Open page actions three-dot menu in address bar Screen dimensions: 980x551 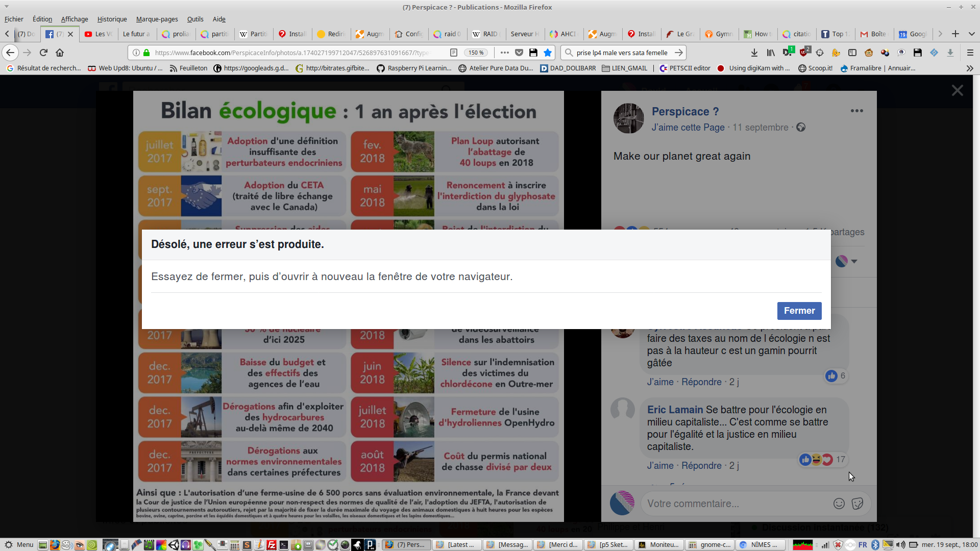coord(505,53)
